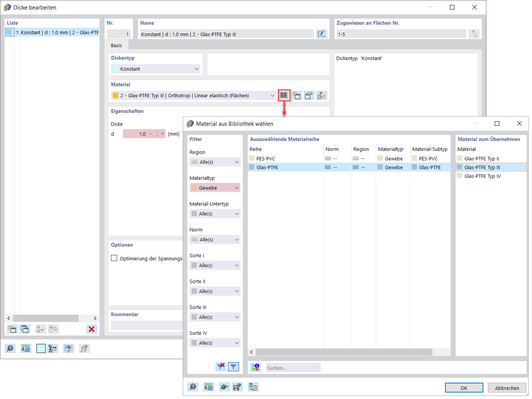Click the Zugewiesen an Flächen Nr. field showing 1-5
The width and height of the screenshot is (532, 399).
(401, 34)
